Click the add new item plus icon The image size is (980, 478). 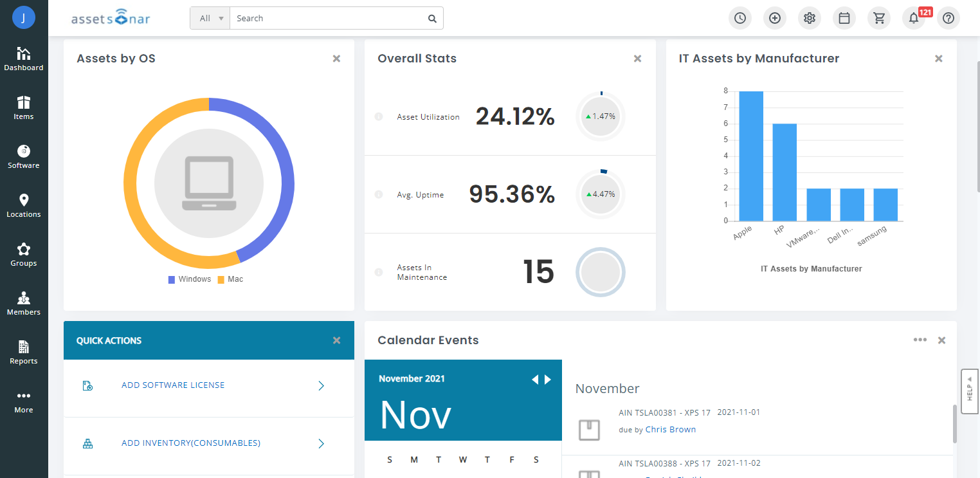774,18
